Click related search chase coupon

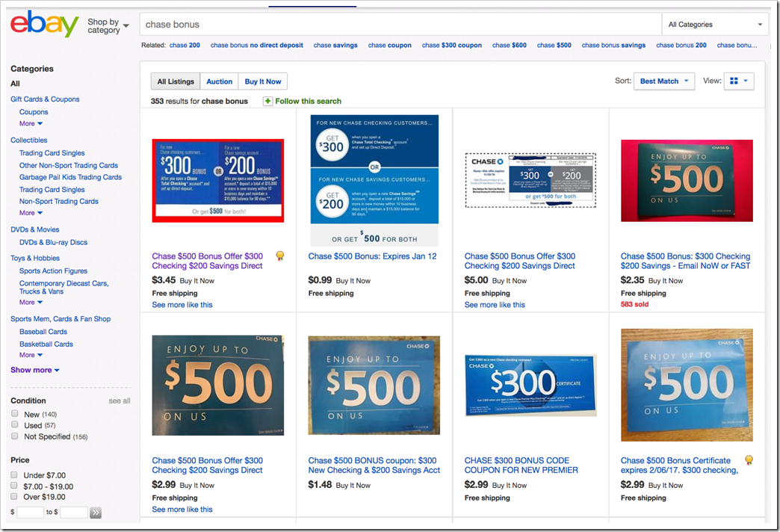coord(389,45)
